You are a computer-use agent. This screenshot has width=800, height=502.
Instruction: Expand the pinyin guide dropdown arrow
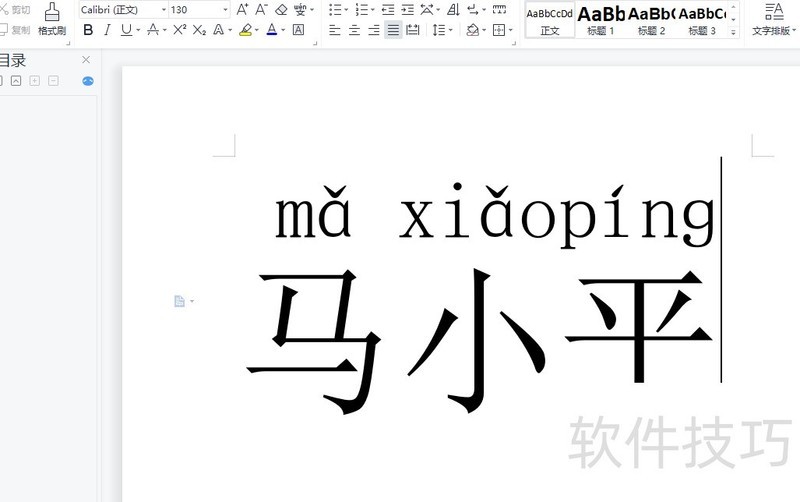click(312, 10)
